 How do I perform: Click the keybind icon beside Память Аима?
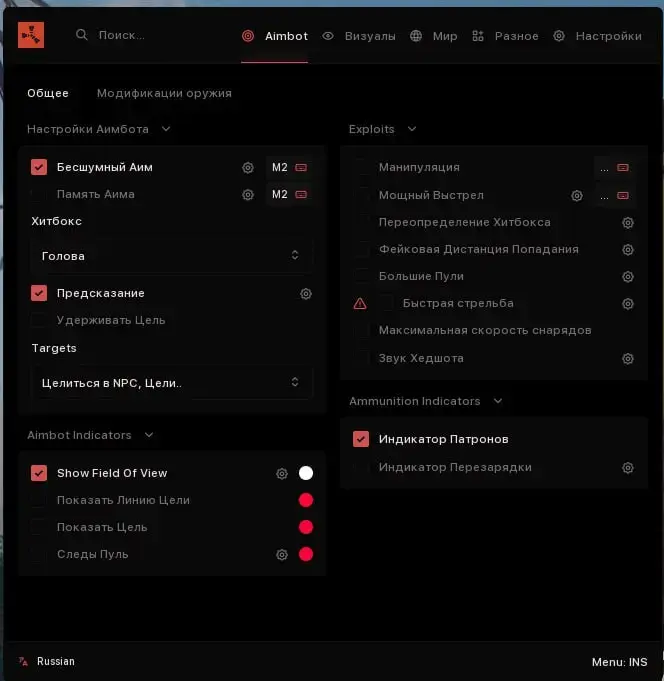[301, 194]
